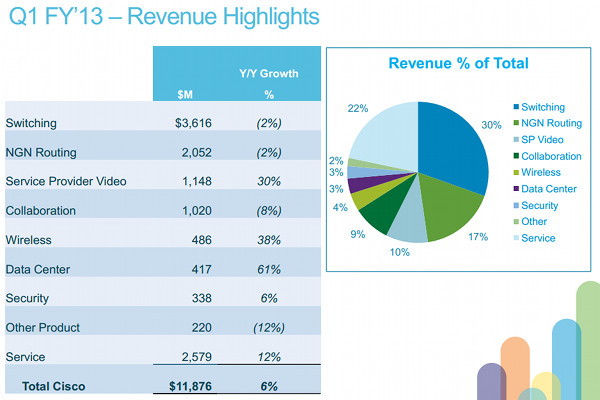Image resolution: width=600 pixels, height=400 pixels.
Task: Click the '4%' pie chart label
Action: (x=340, y=207)
